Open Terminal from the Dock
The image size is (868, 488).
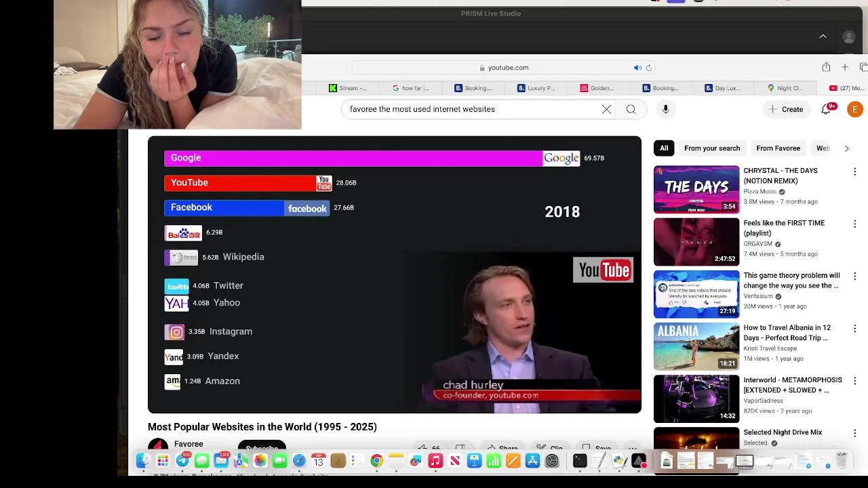click(x=580, y=462)
